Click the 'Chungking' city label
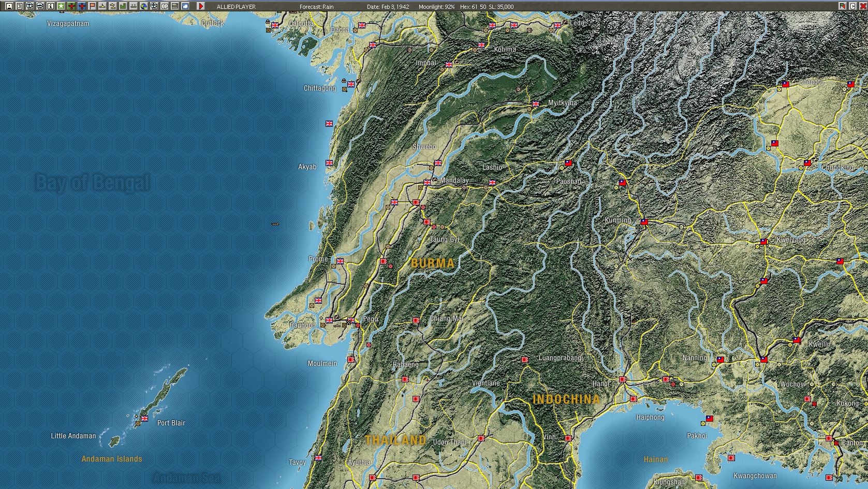This screenshot has height=489, width=868. click(x=837, y=168)
